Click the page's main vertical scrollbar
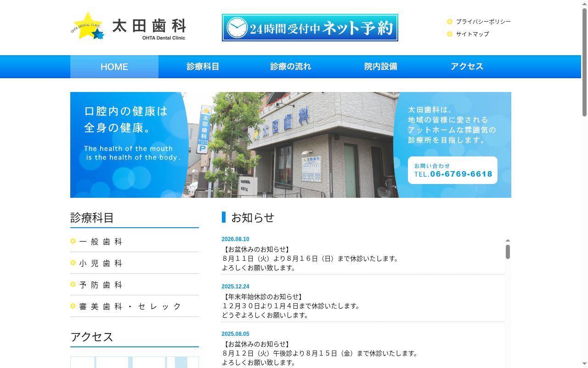Image resolution: width=588 pixels, height=368 pixels. coord(584,62)
